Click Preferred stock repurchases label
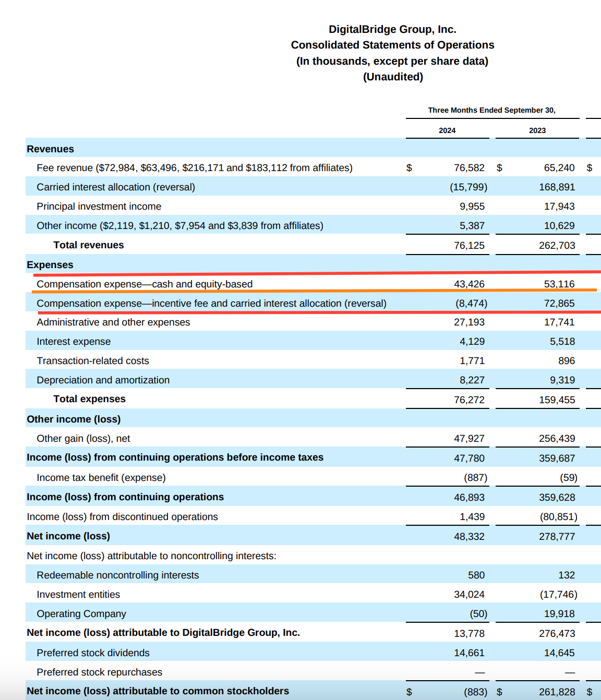The image size is (601, 700). tap(100, 672)
